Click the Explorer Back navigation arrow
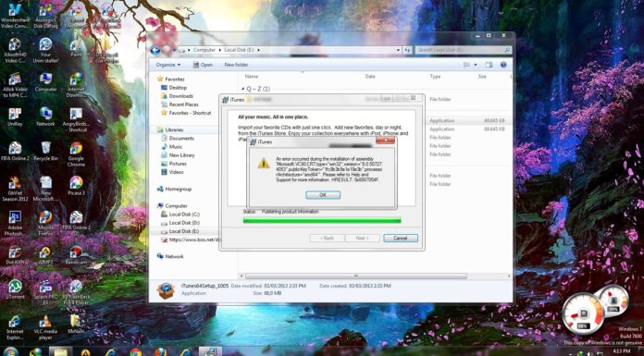644x356 pixels. coord(155,51)
